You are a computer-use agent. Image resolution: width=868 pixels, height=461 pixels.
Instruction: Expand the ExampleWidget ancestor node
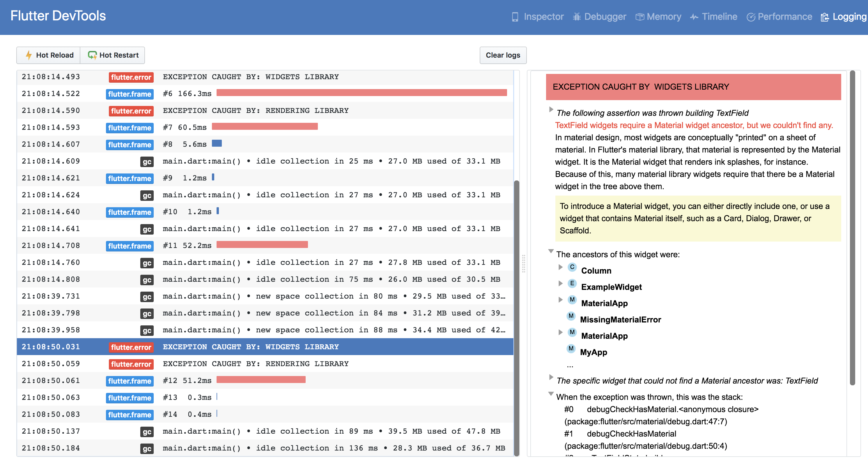click(560, 283)
